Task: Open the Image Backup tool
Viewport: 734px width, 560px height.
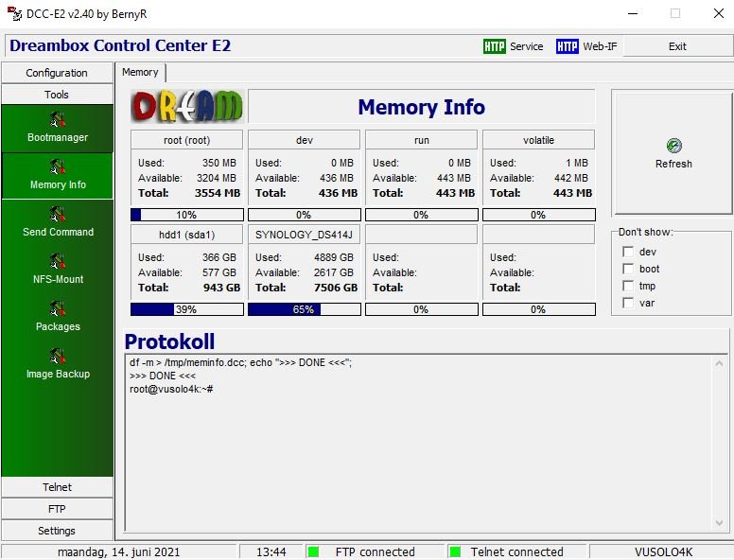Action: point(57,357)
